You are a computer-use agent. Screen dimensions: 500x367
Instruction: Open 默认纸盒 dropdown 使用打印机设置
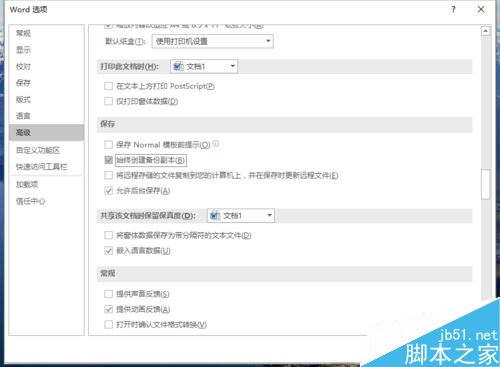coord(212,41)
